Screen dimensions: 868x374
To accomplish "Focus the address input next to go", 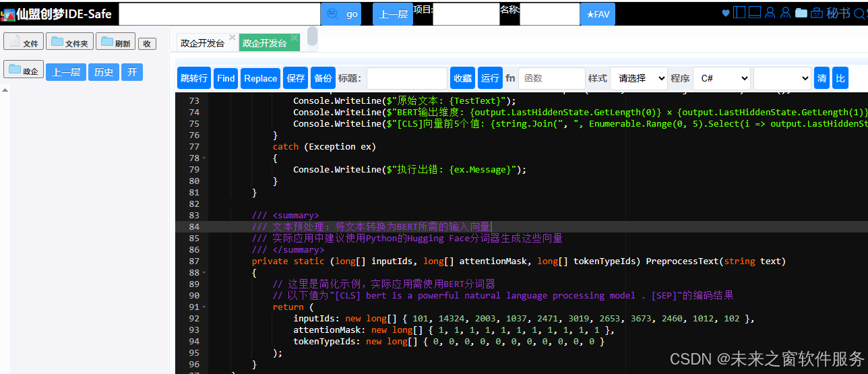I will (220, 14).
